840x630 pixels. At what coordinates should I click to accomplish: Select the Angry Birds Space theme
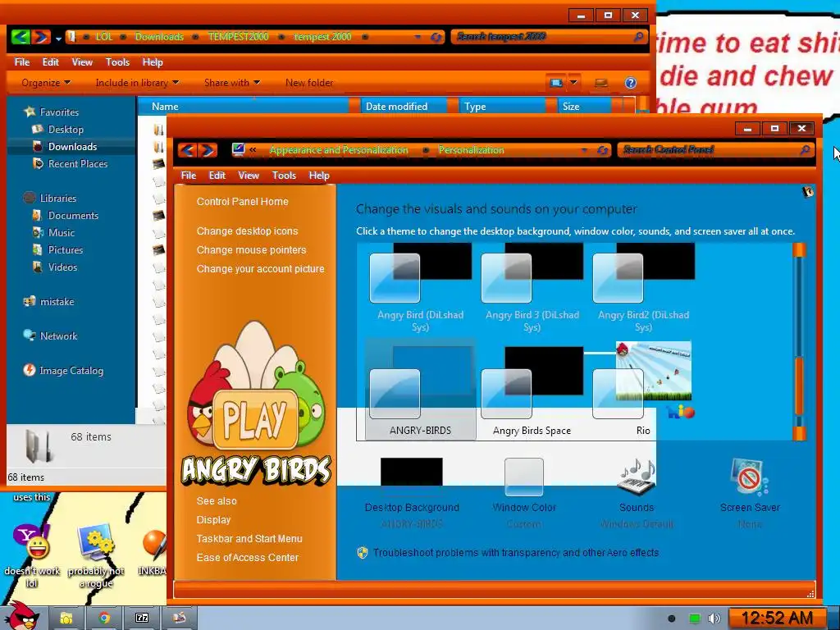point(532,390)
